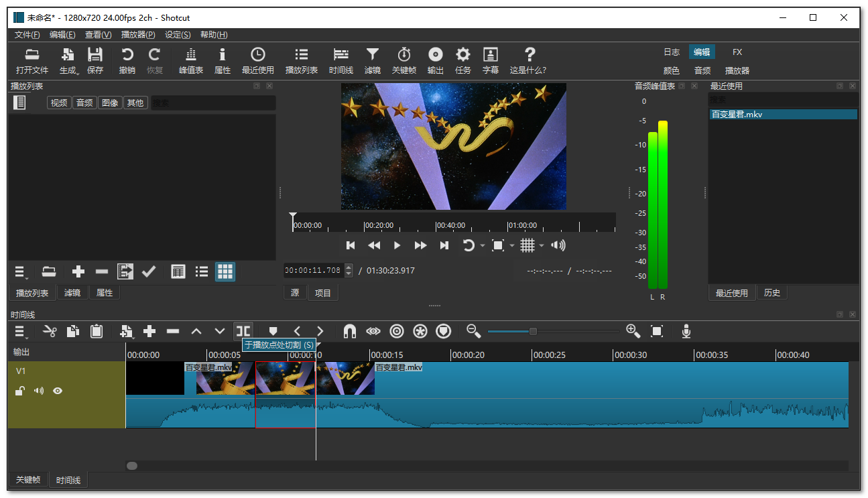Split at playhead icon in timeline
Image resolution: width=868 pixels, height=498 pixels.
pyautogui.click(x=243, y=331)
